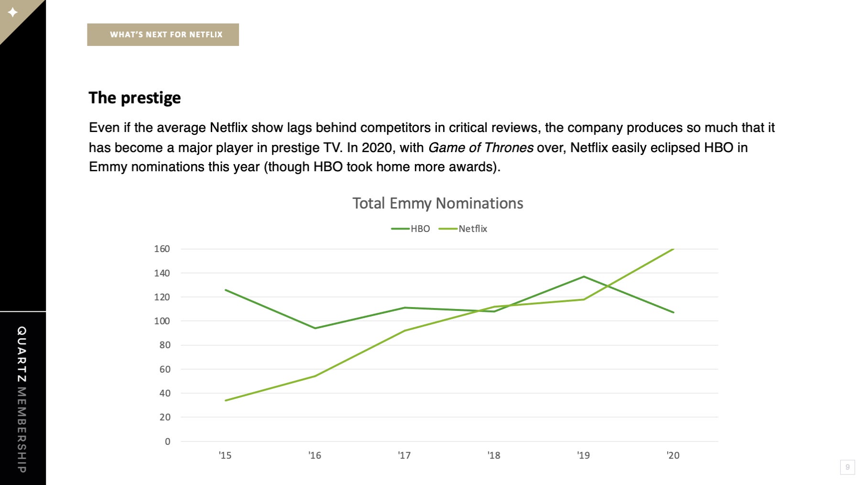The image size is (868, 485).
Task: Click the Netflix line data point at '17
Action: tap(404, 331)
